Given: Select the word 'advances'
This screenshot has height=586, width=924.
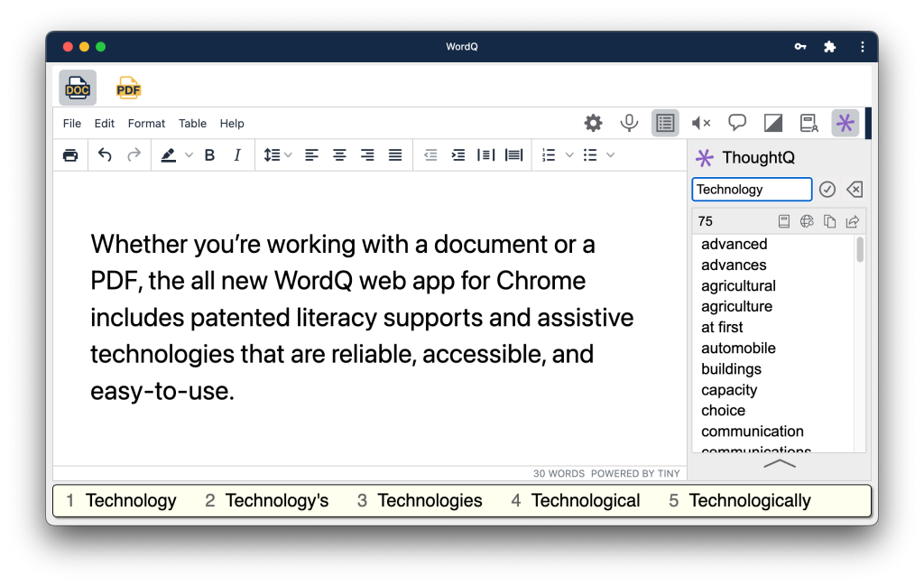Looking at the screenshot, I should point(734,265).
